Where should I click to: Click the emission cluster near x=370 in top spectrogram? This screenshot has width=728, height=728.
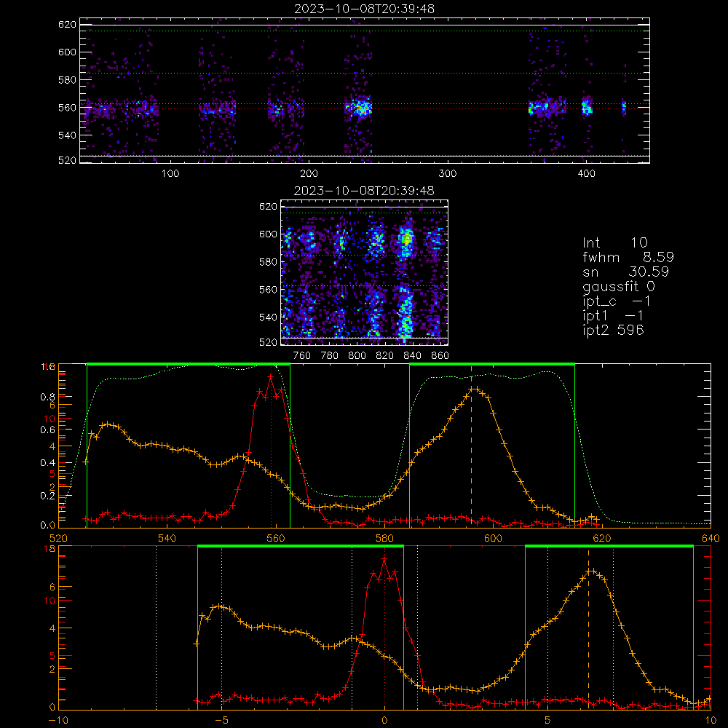[547, 108]
